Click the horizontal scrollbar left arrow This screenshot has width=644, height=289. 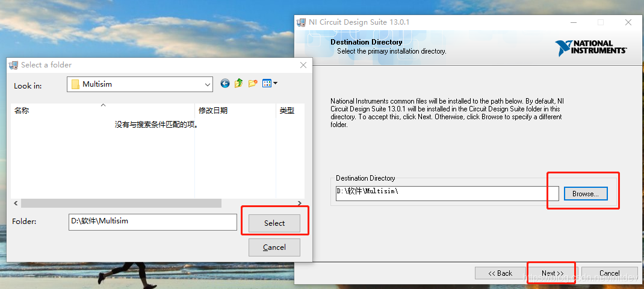pos(16,204)
